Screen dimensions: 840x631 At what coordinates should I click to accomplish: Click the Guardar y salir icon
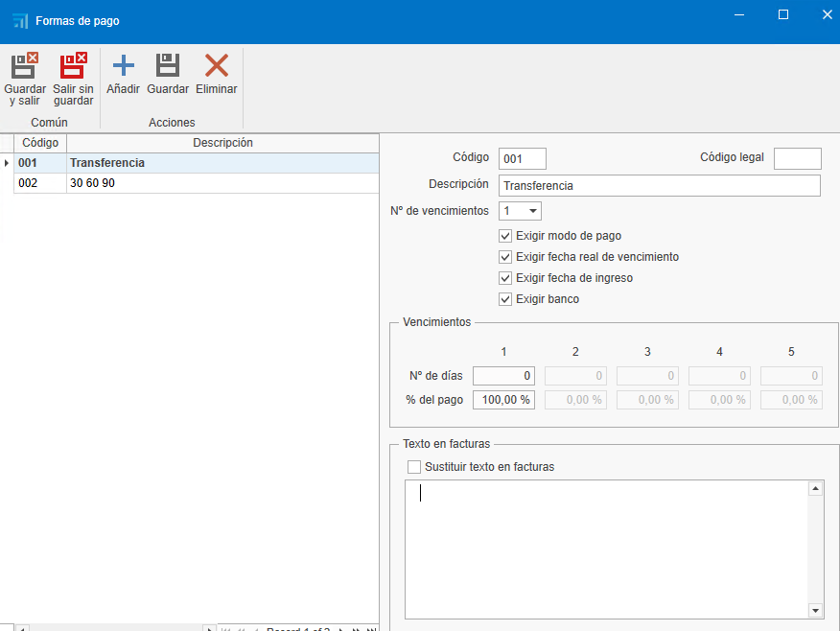click(25, 65)
